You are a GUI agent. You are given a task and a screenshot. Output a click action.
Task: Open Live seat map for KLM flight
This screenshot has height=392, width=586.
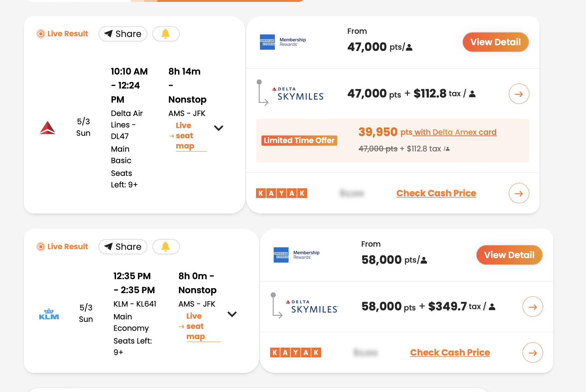pyautogui.click(x=195, y=326)
